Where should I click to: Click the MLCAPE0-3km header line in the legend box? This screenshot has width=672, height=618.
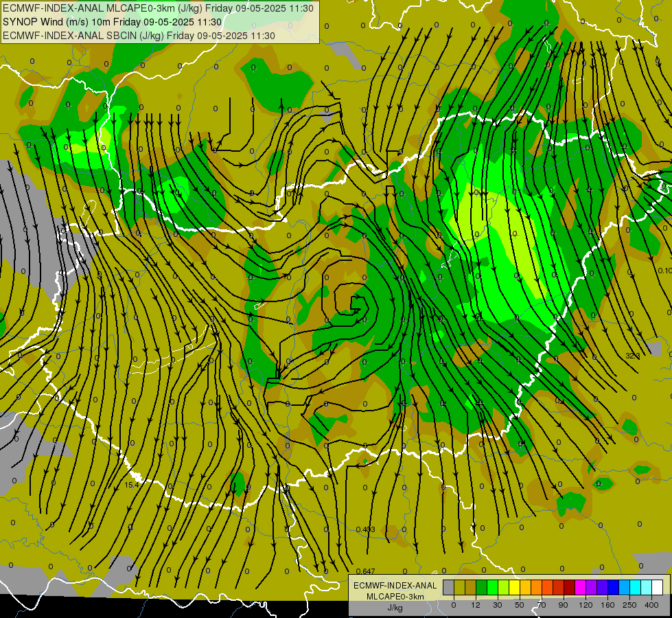(x=158, y=8)
